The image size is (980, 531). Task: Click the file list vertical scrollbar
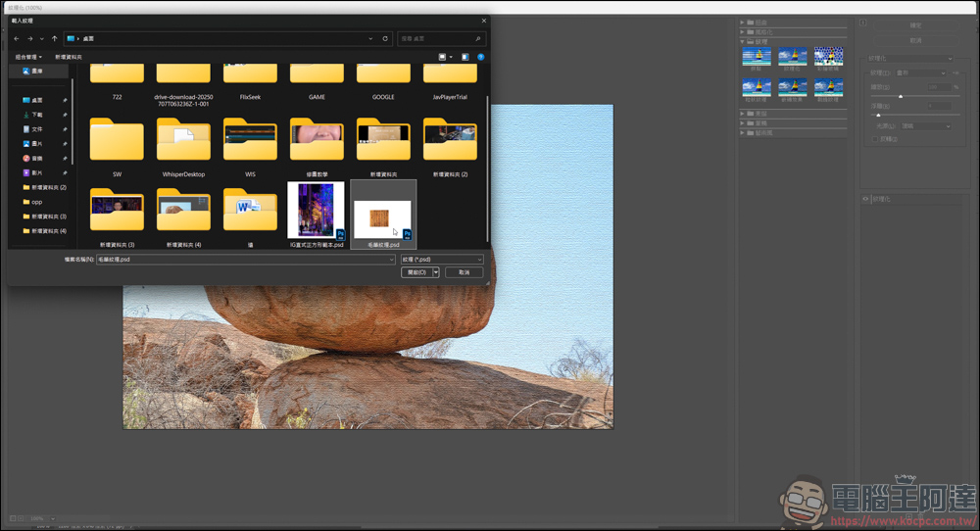tap(487, 169)
